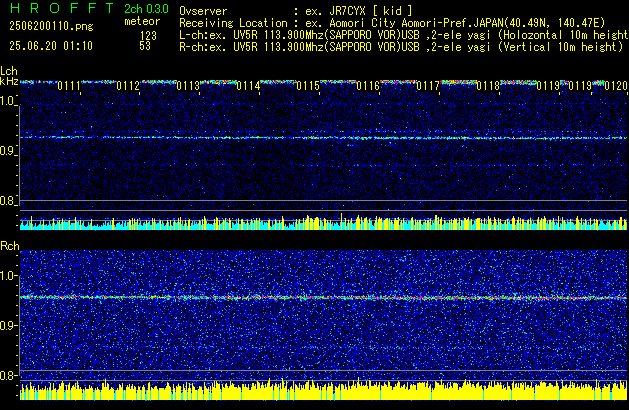Image resolution: width=629 pixels, height=410 pixels.
Task: Click the Ovserver line with JR7CYX
Action: [x=296, y=11]
